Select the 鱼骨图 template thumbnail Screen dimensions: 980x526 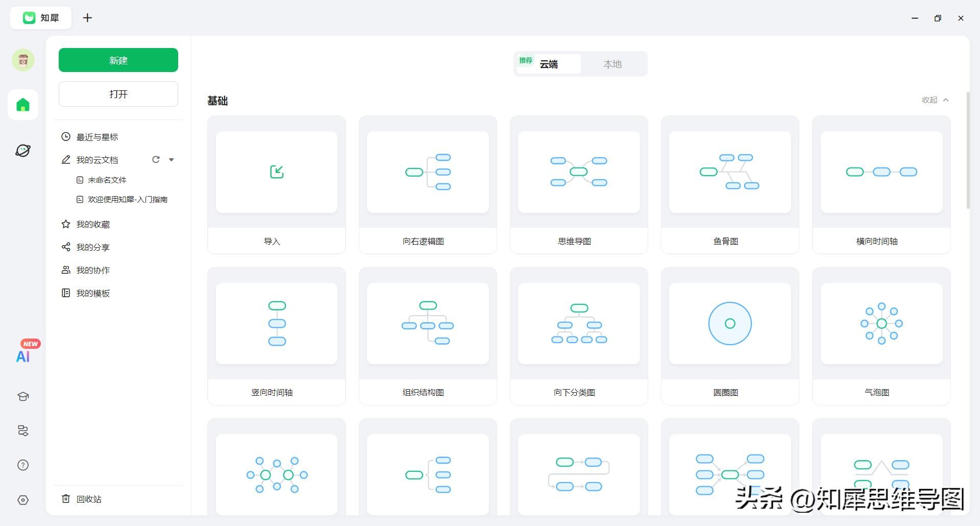tap(730, 172)
